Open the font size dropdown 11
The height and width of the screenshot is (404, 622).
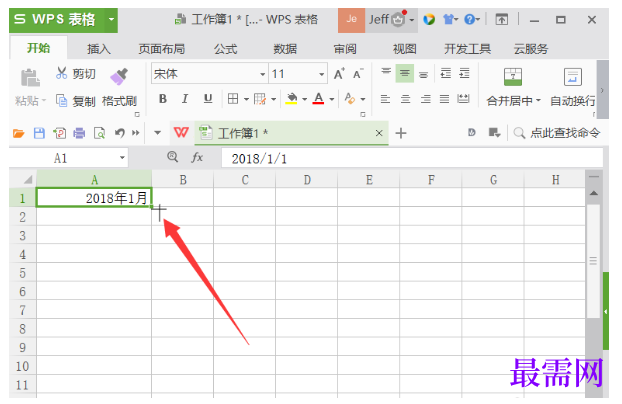coord(321,74)
